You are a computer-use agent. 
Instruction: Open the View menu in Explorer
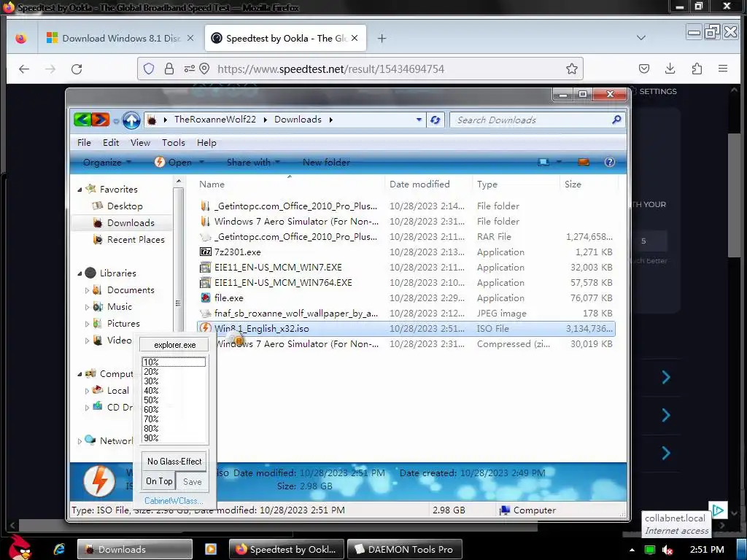tap(140, 142)
